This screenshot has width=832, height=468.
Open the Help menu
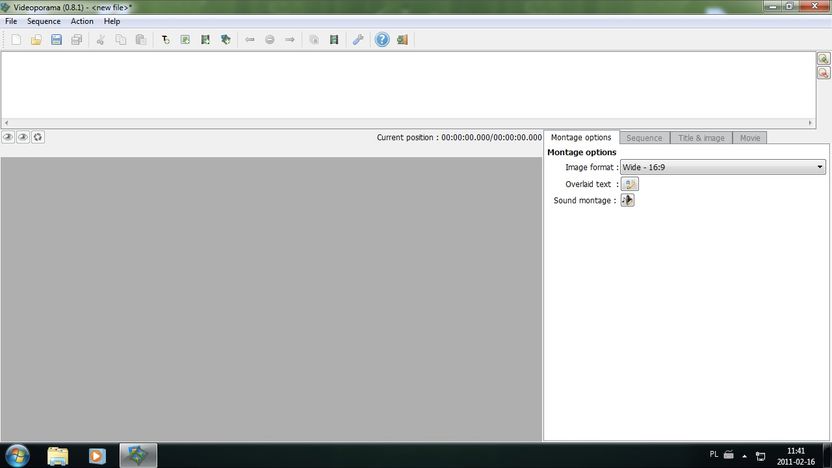[112, 21]
